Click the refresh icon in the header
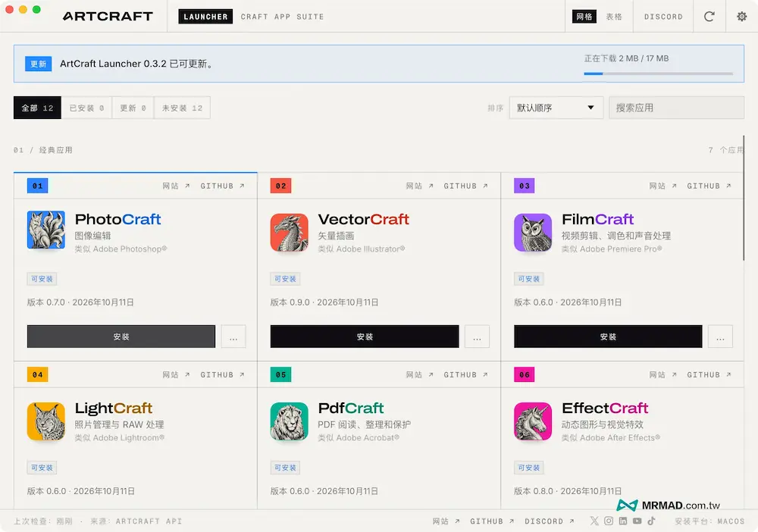The image size is (758, 532). (x=709, y=17)
